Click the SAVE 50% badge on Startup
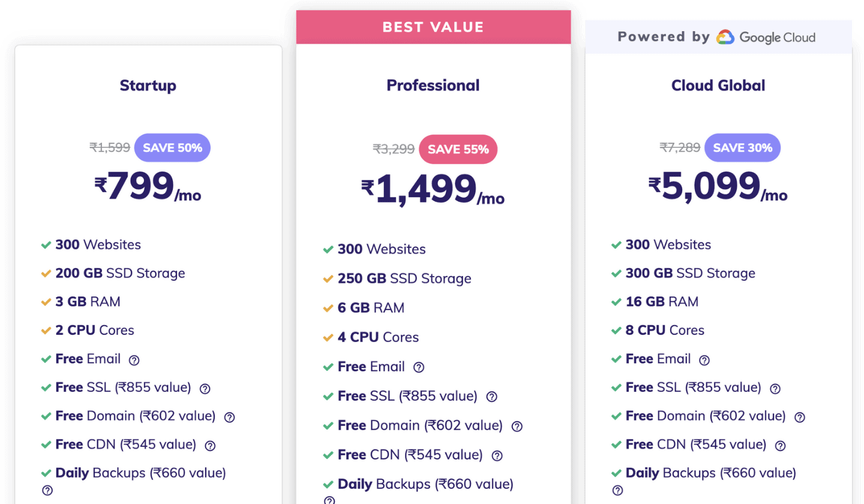 click(172, 148)
